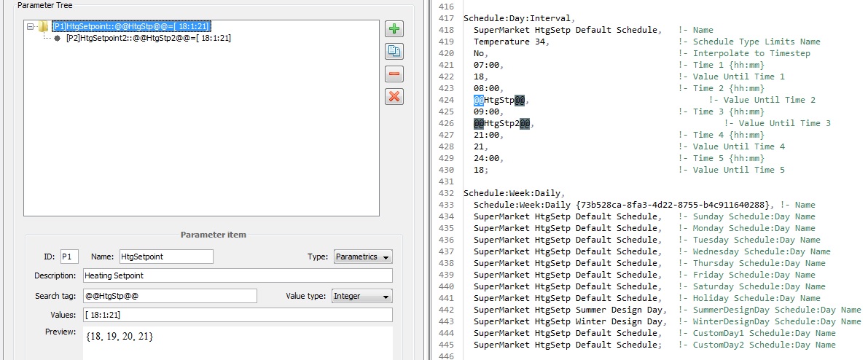Select the P1 HtgSetpoint tree row
The image size is (868, 360).
tap(131, 26)
